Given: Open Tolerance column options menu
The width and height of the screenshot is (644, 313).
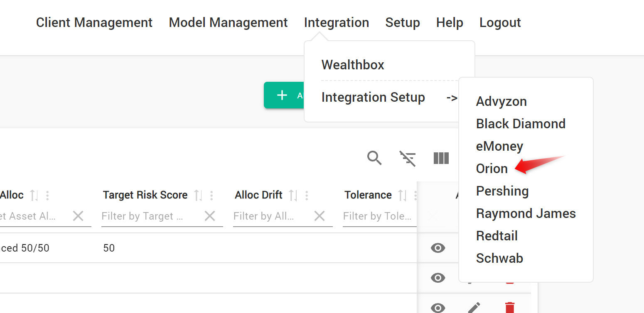Looking at the screenshot, I should (x=415, y=195).
